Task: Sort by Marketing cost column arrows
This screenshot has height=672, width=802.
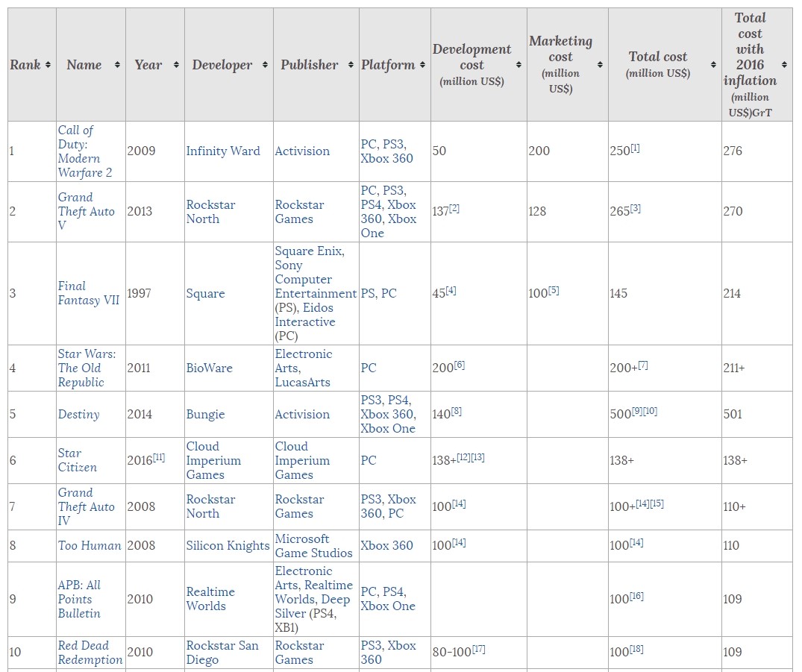Action: (600, 65)
